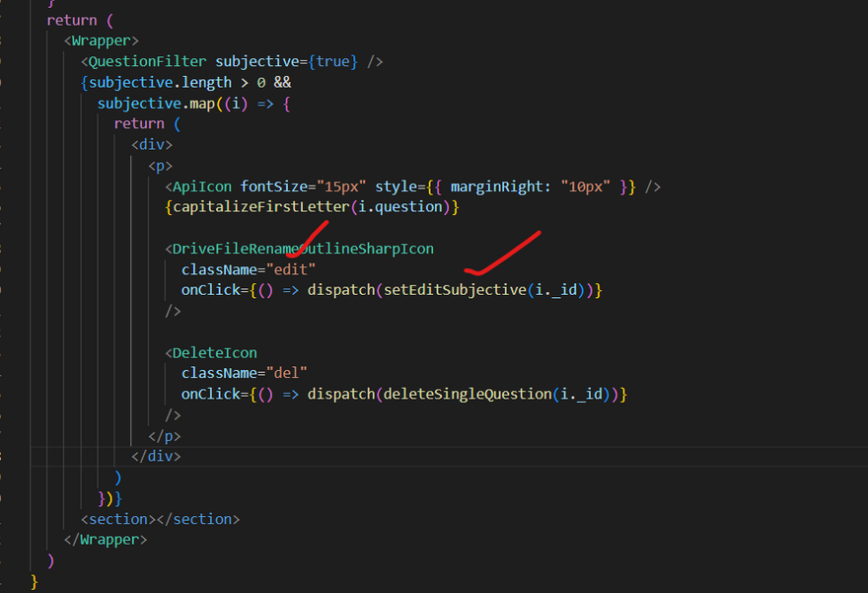Screen dimensions: 868x593
Task: Click the empty section element
Action: click(x=161, y=518)
